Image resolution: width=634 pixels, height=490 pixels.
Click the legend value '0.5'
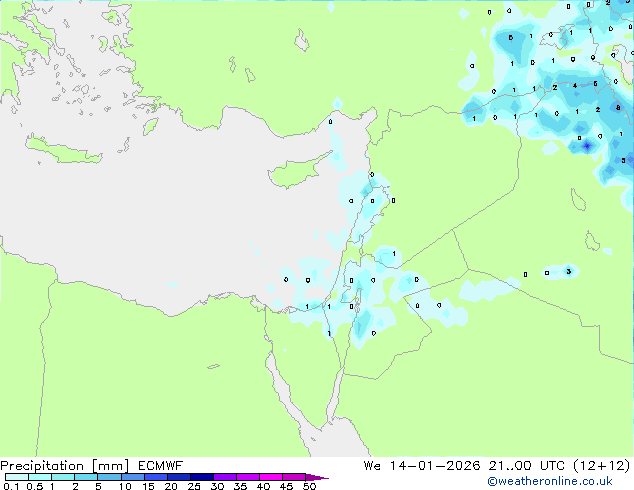pos(35,486)
